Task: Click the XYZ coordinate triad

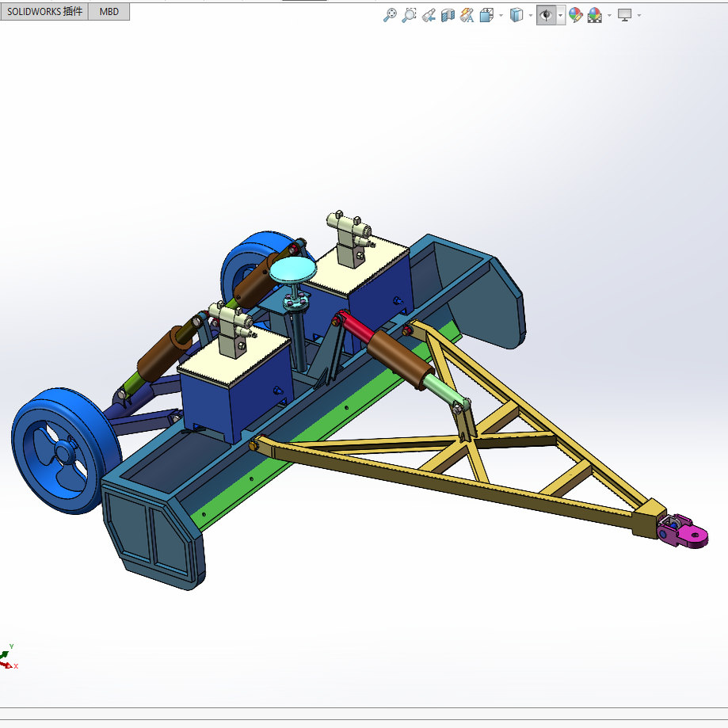Action: (9, 657)
